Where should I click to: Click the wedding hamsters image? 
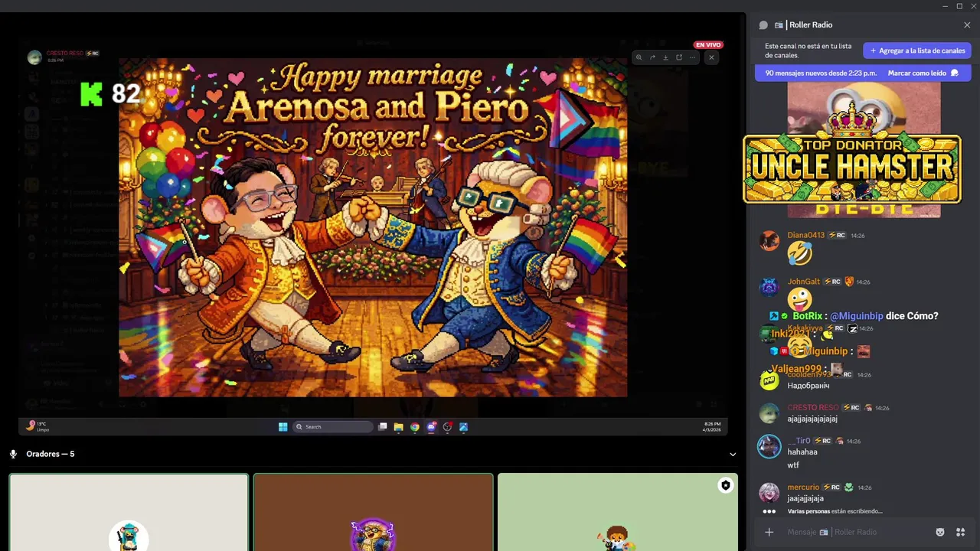point(373,227)
